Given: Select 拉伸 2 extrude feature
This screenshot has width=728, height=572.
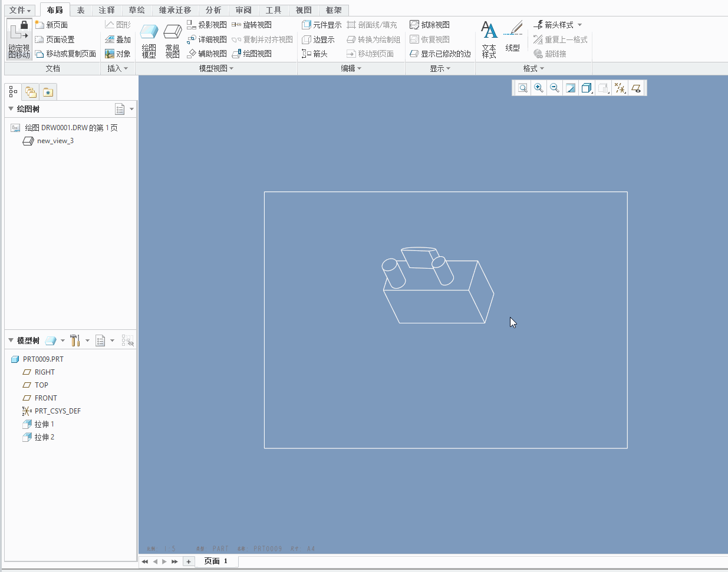Looking at the screenshot, I should pyautogui.click(x=38, y=437).
